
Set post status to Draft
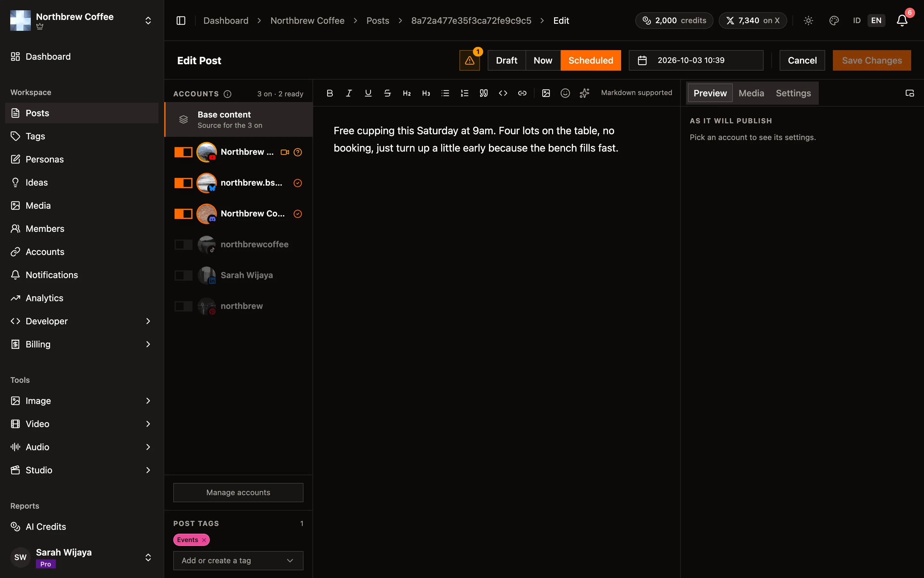pyautogui.click(x=507, y=60)
